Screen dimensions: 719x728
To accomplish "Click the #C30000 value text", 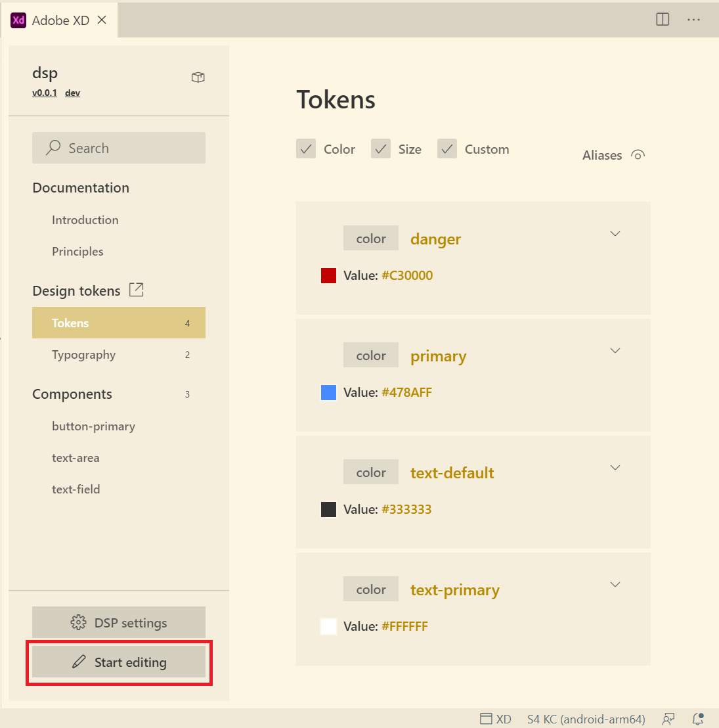I will click(x=407, y=275).
